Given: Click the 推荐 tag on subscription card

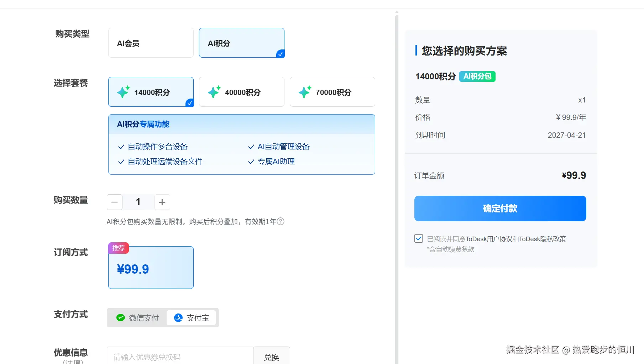Looking at the screenshot, I should [119, 248].
